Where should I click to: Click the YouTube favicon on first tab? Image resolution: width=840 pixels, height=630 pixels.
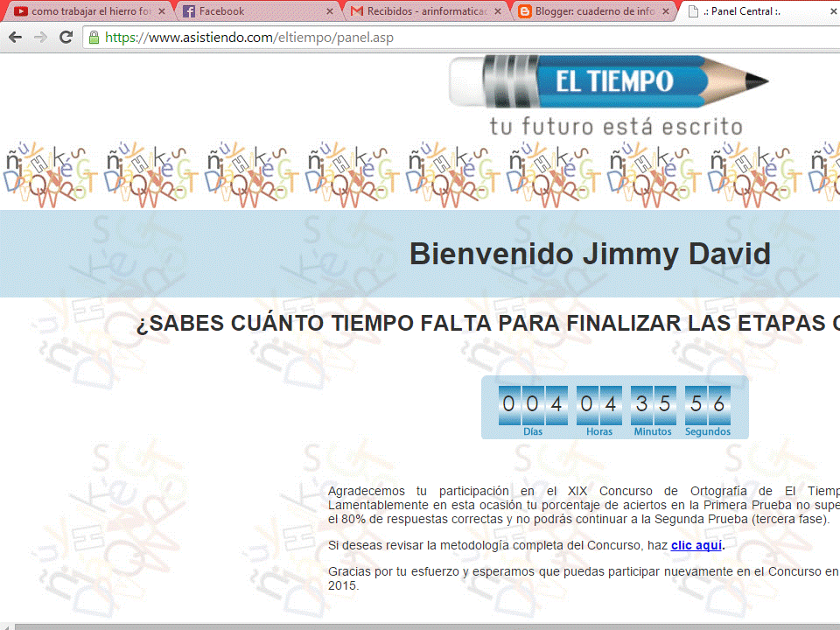[x=21, y=11]
